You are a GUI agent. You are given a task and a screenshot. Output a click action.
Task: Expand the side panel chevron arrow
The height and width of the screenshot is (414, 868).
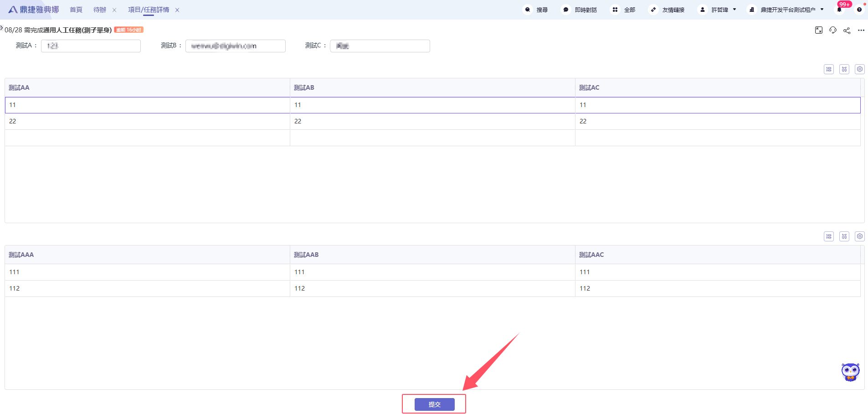tap(2, 28)
